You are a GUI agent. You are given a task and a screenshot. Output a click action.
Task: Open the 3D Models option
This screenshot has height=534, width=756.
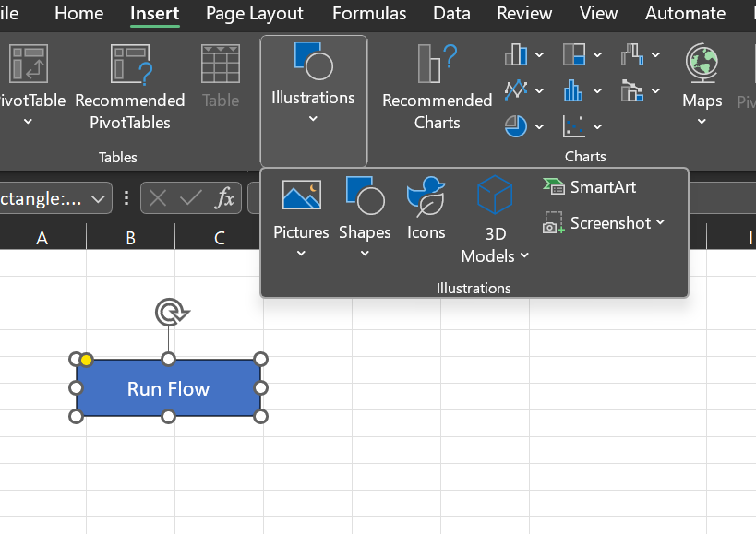(495, 220)
